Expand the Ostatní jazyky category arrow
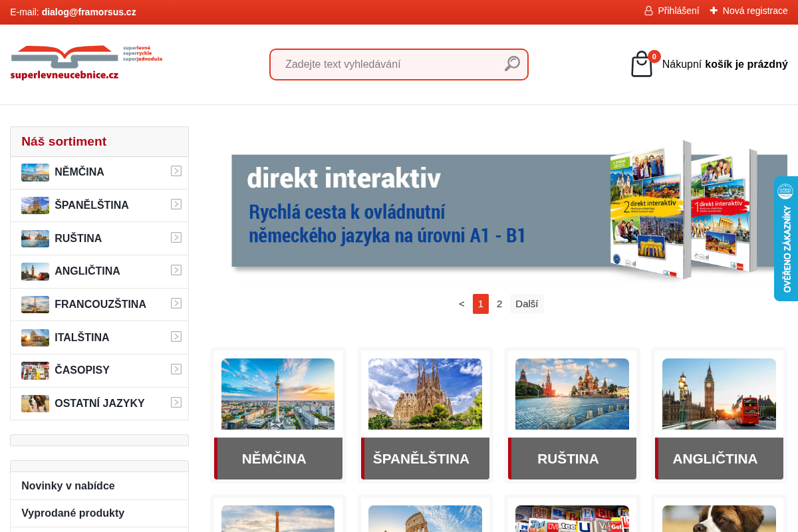 tap(176, 402)
